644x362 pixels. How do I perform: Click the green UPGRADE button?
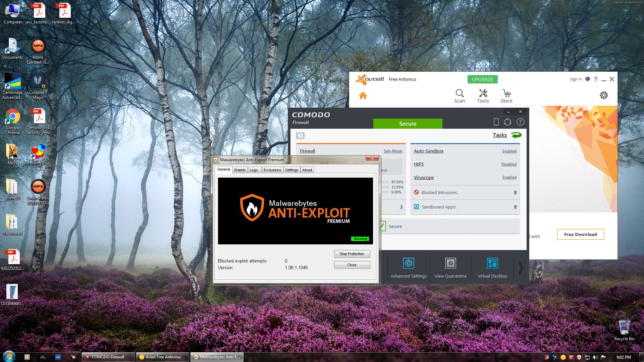(x=482, y=79)
